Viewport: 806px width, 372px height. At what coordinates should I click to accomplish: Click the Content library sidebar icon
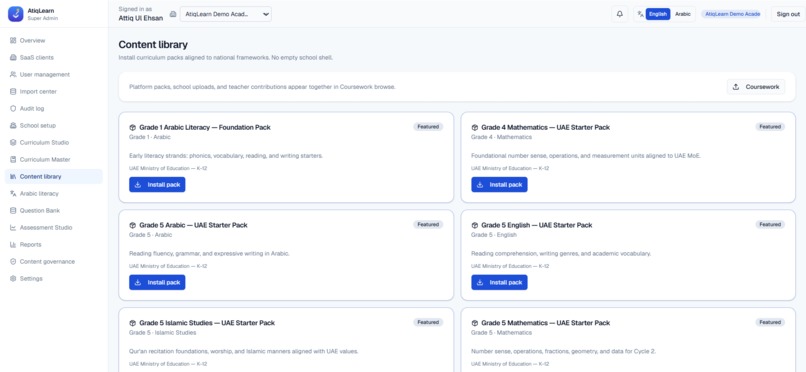13,176
